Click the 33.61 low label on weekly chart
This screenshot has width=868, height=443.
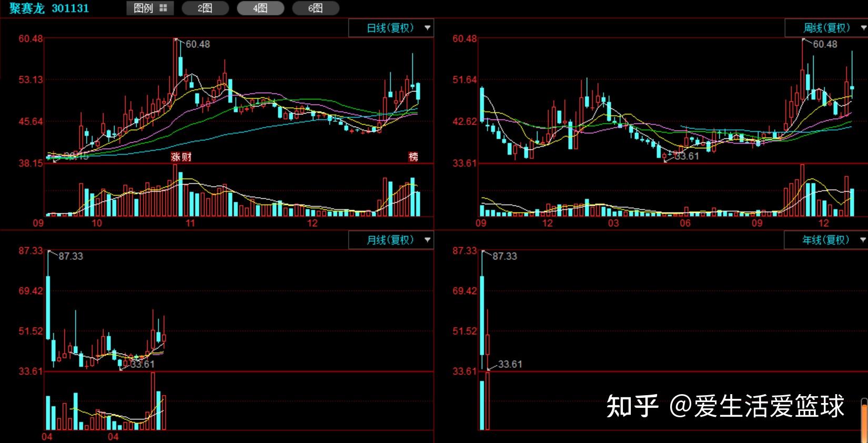(687, 156)
